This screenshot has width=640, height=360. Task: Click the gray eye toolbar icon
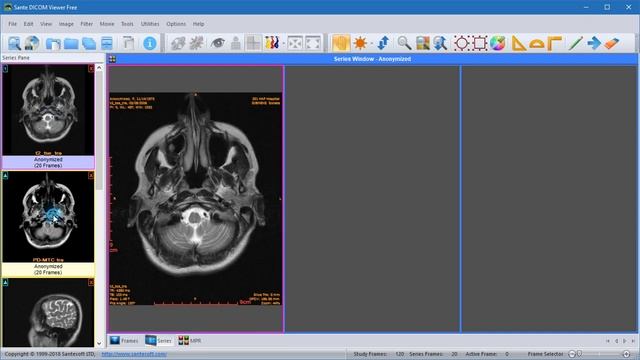tap(218, 43)
